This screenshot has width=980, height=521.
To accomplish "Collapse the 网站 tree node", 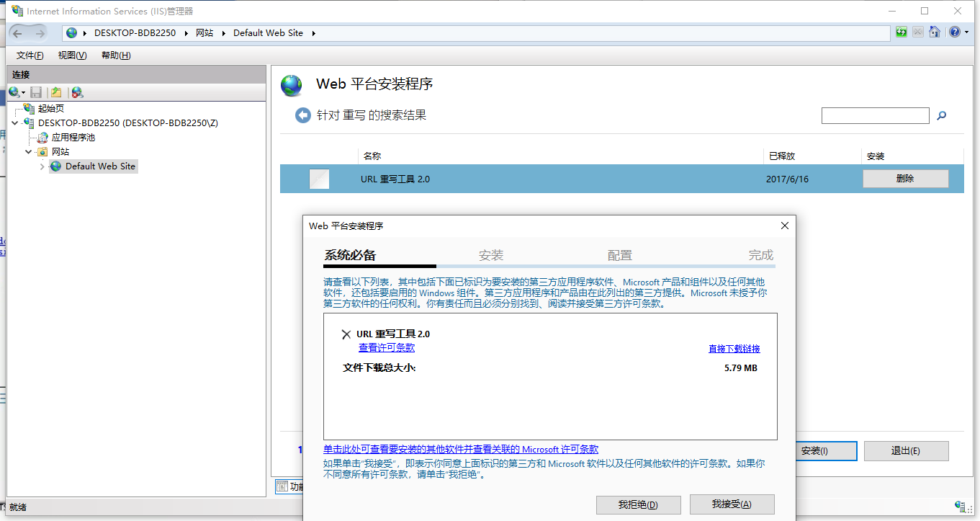I will [29, 151].
